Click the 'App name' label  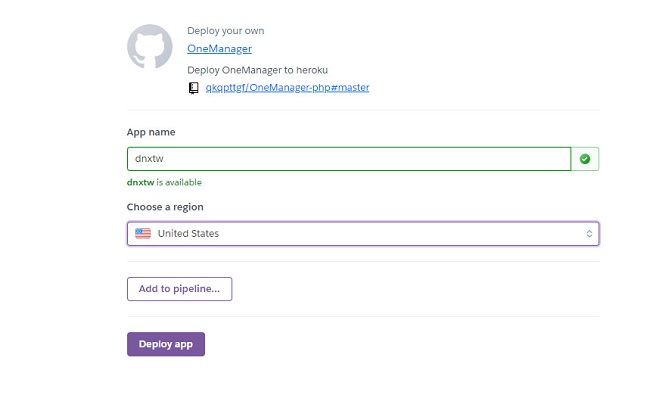point(151,132)
